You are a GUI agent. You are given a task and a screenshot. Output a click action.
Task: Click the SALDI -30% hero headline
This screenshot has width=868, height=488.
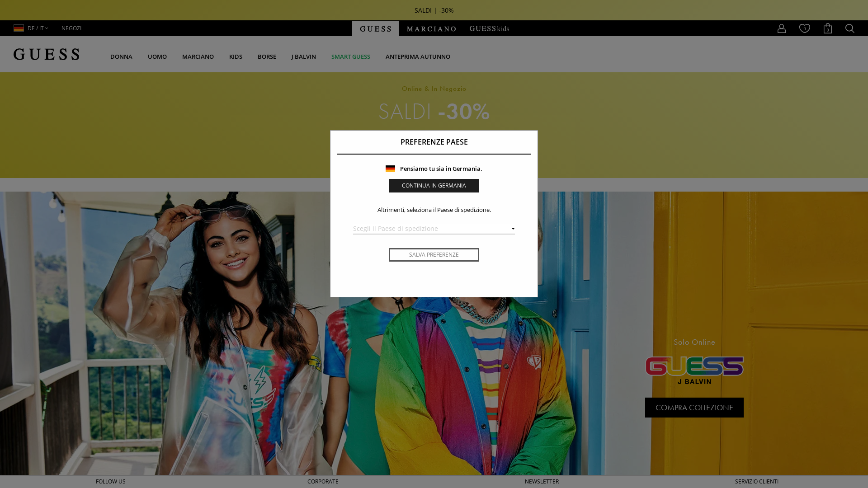[434, 111]
